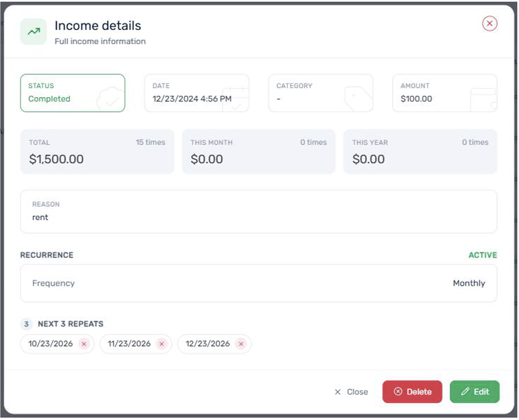Screen dimensions: 519x420
Task: Click the green ACTIVE recurrence label
Action: pos(483,255)
